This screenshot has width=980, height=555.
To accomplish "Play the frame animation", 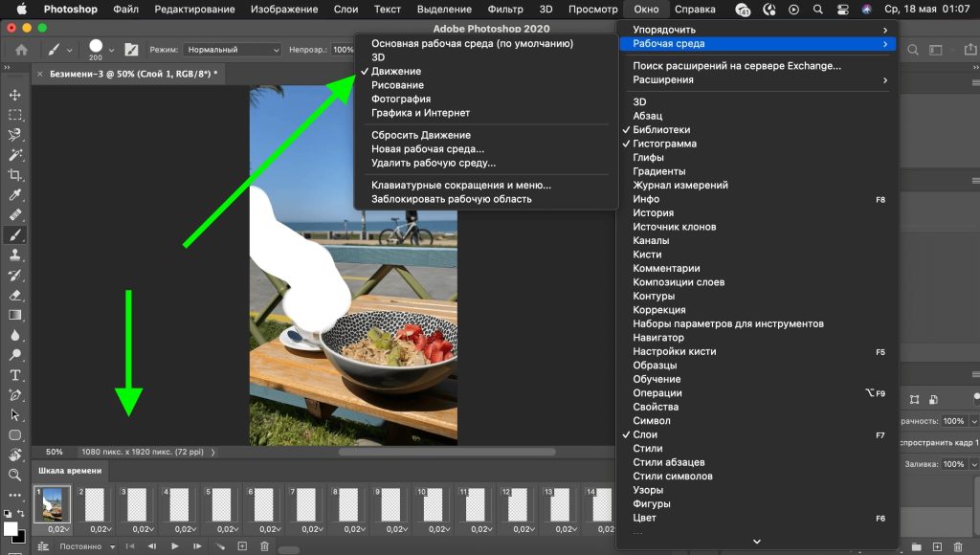I will 175,546.
